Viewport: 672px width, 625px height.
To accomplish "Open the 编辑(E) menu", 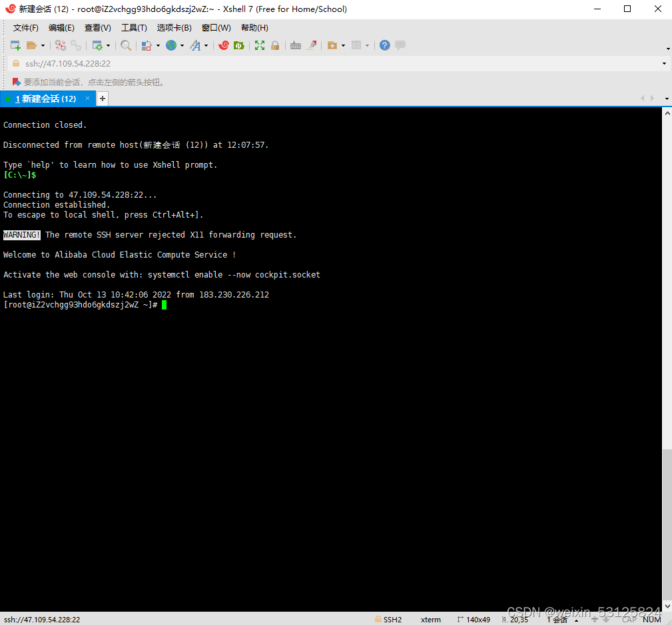I will coord(61,28).
